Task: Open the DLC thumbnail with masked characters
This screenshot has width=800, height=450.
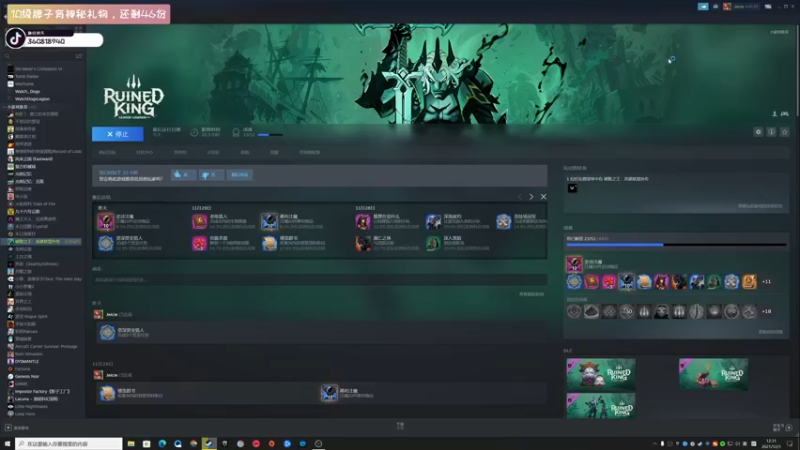Action: (601, 374)
